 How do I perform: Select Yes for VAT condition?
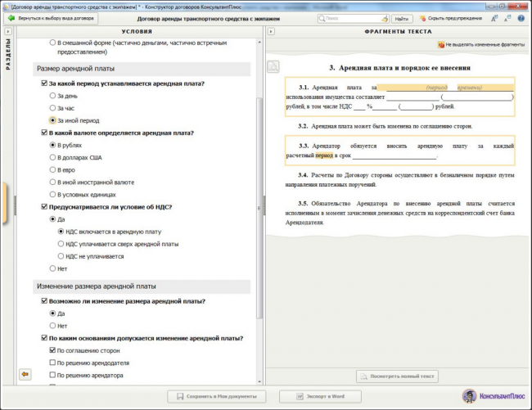52,219
